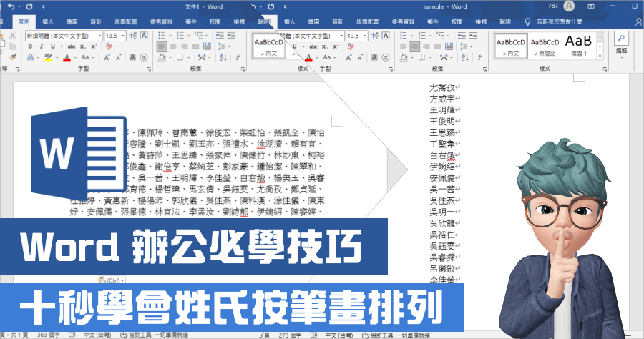Open 13.5 font size dropdown in 文件1
Image resolution: width=644 pixels, height=339 pixels.
pyautogui.click(x=123, y=36)
